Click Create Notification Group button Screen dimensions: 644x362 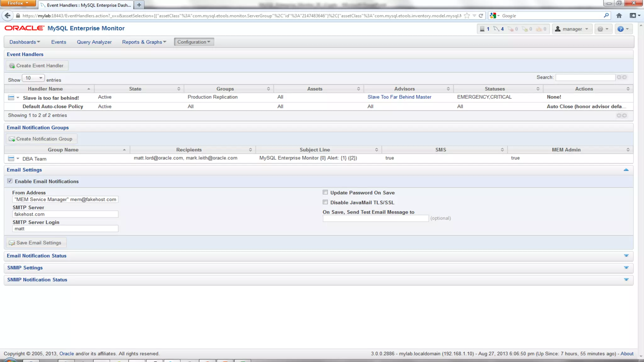click(41, 139)
